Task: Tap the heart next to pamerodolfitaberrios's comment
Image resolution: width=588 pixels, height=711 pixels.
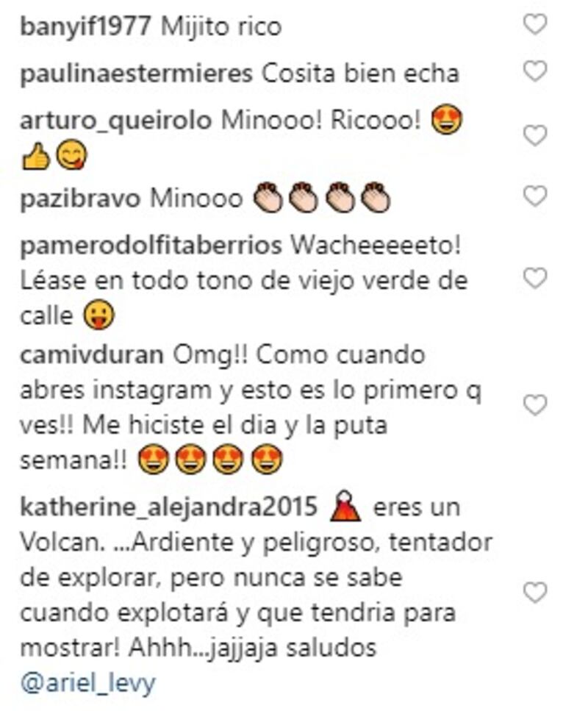Action: (535, 278)
